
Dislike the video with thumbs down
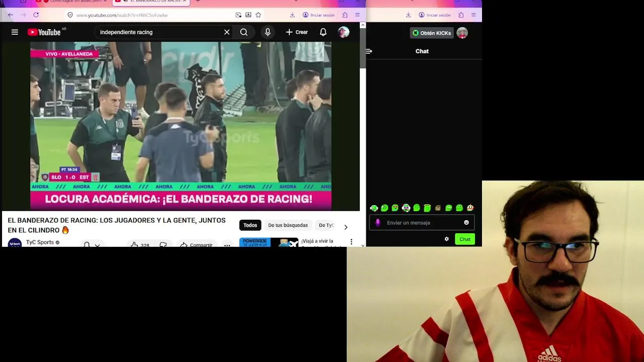tap(163, 245)
